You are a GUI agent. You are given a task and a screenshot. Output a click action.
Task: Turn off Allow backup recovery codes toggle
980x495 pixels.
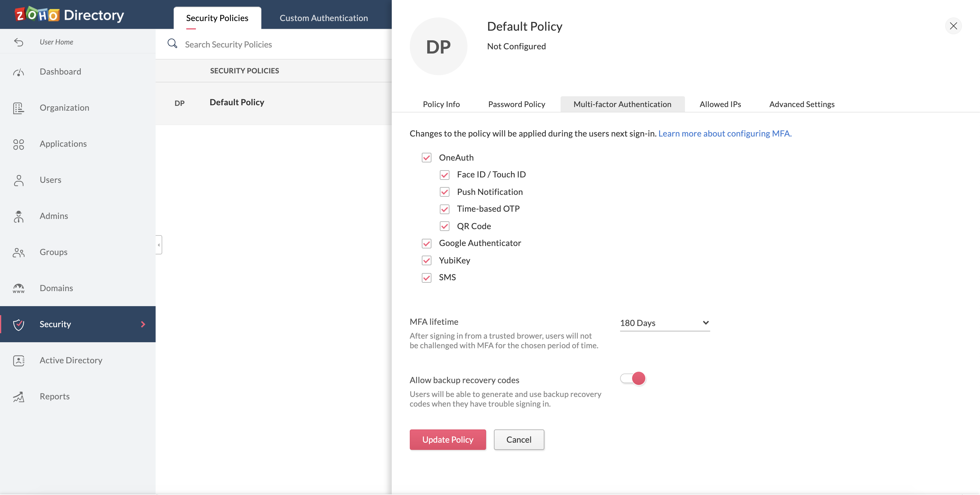(633, 379)
